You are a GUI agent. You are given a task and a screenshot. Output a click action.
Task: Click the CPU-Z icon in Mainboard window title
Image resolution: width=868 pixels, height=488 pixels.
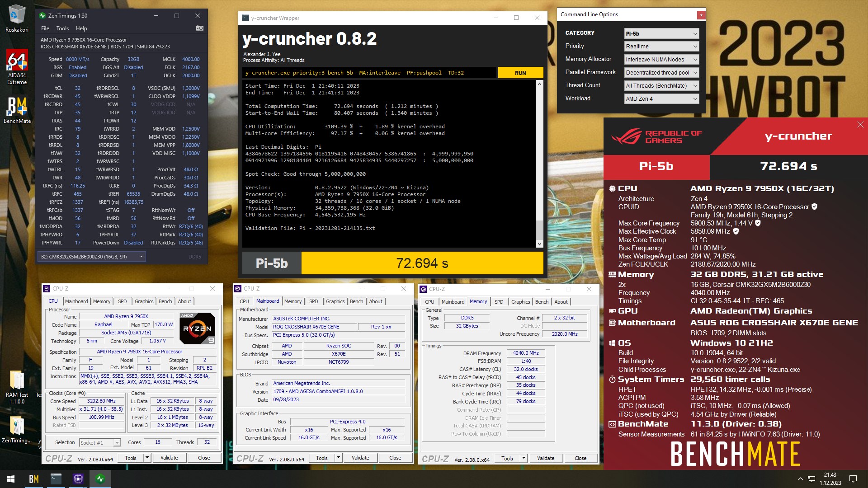coord(238,289)
